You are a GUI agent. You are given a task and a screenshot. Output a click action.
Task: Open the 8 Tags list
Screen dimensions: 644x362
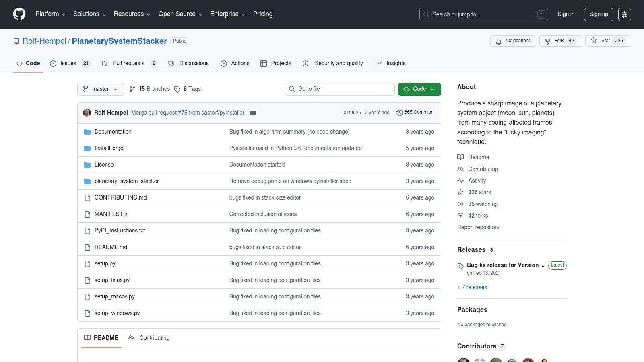[x=188, y=89]
